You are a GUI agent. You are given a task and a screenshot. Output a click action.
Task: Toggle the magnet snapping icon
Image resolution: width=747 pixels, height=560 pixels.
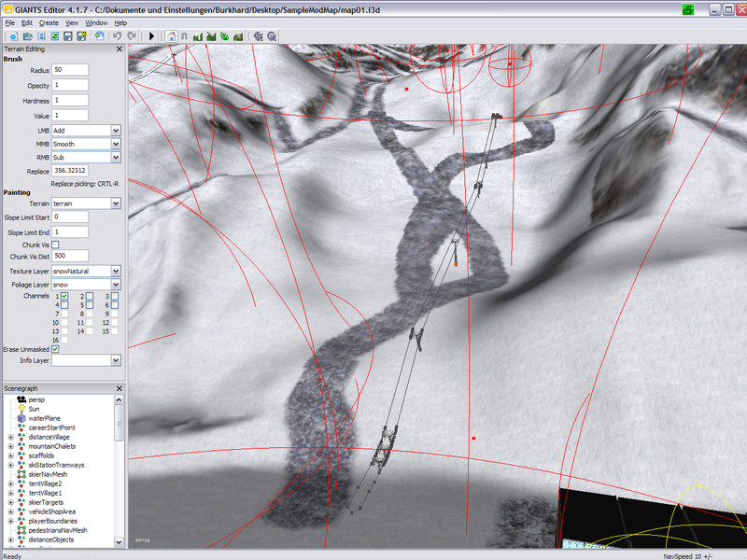184,36
